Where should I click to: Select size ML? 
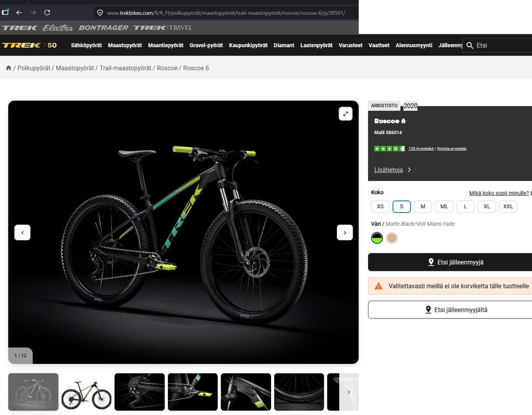point(444,206)
